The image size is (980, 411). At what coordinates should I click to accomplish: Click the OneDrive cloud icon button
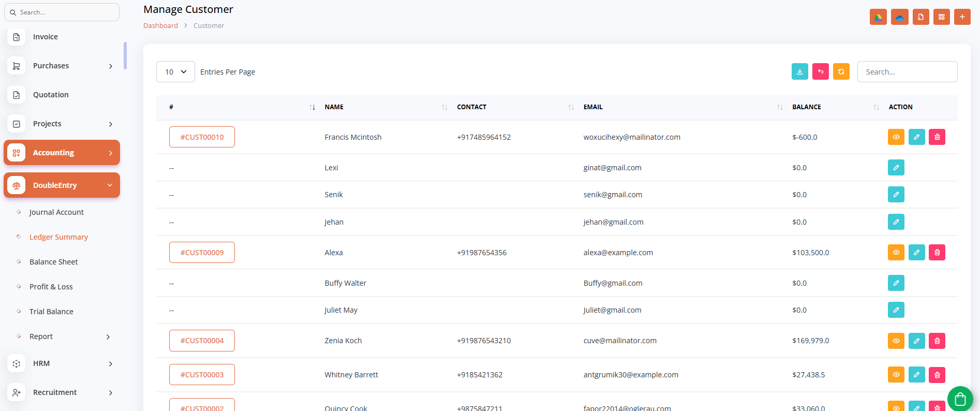click(899, 17)
